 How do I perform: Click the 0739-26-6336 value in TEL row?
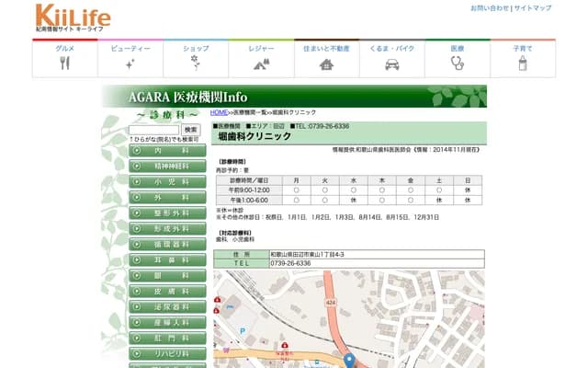(290, 263)
